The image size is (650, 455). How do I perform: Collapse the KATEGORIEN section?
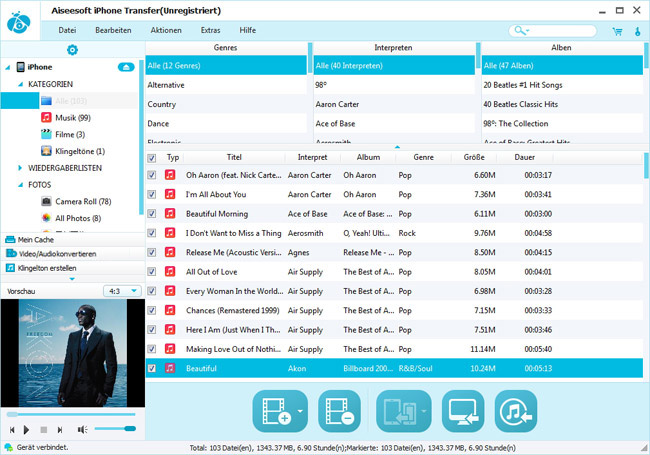20,84
